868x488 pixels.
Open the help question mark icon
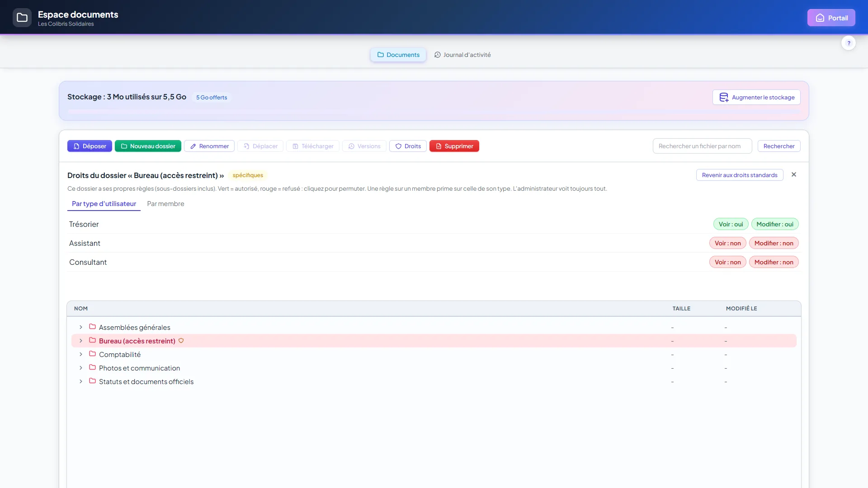pyautogui.click(x=849, y=43)
